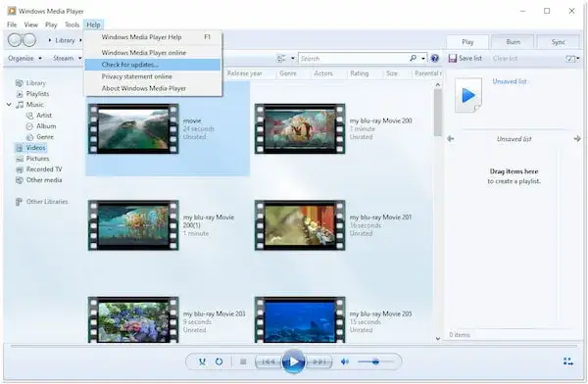Screen dimensions: 588x384
Task: Click the video list scroll down arrow
Action: point(438,339)
